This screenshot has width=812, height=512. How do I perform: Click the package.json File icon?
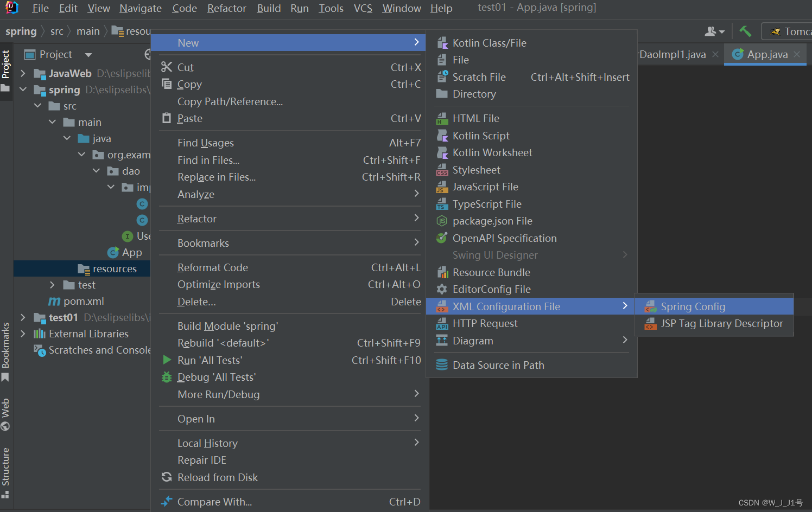tap(442, 221)
